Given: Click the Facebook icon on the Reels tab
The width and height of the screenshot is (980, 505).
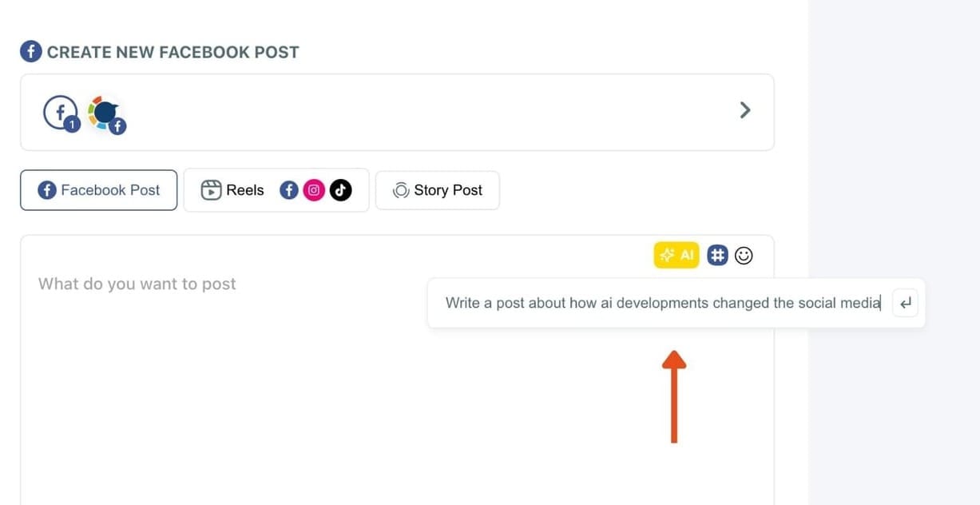Looking at the screenshot, I should [289, 189].
